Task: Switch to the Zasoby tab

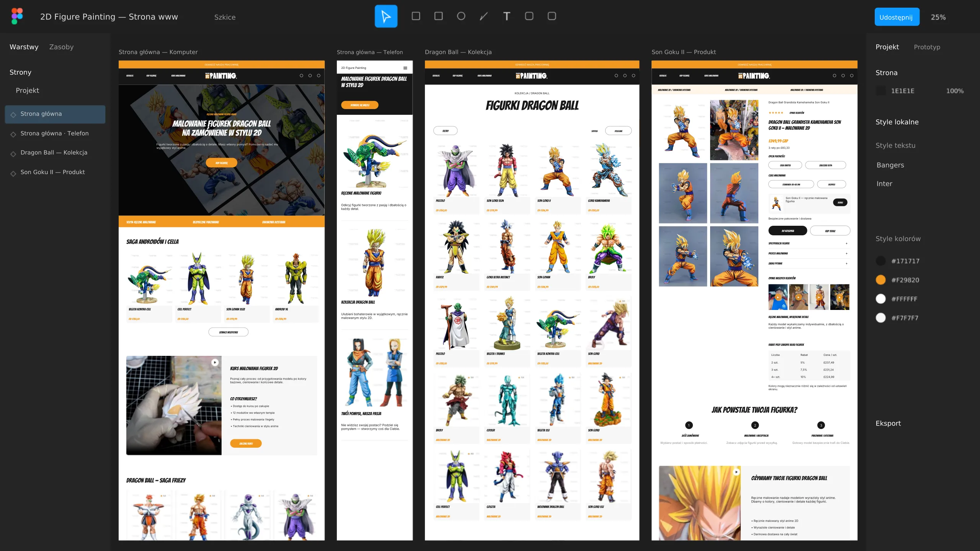Action: [61, 47]
